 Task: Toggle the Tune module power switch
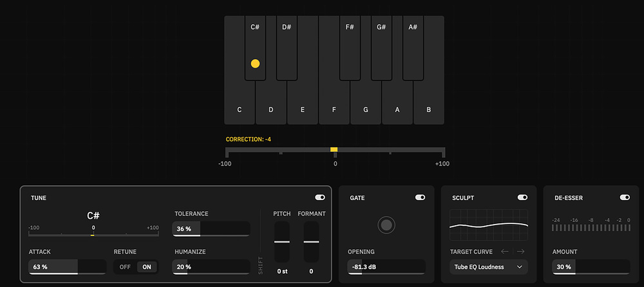pyautogui.click(x=319, y=198)
